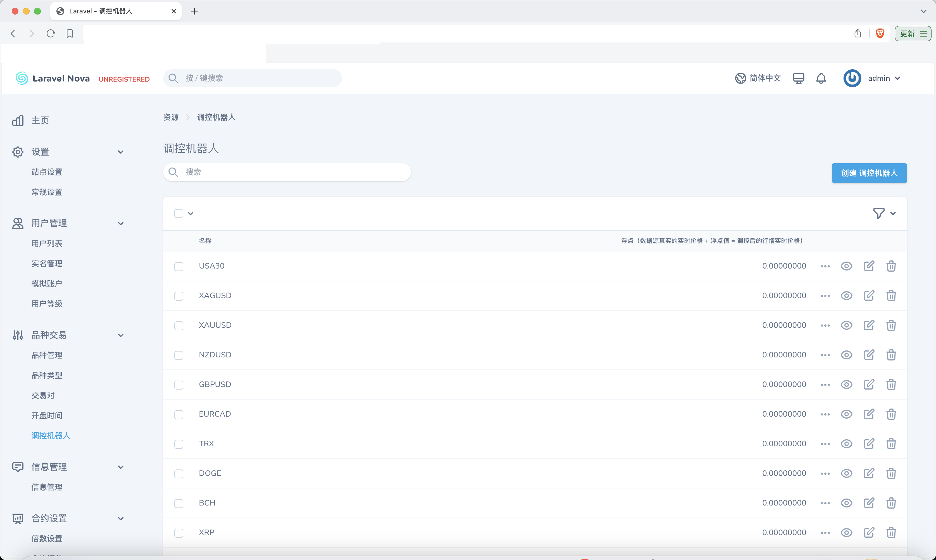
Task: Check the XAUUSD row checkbox
Action: (179, 326)
